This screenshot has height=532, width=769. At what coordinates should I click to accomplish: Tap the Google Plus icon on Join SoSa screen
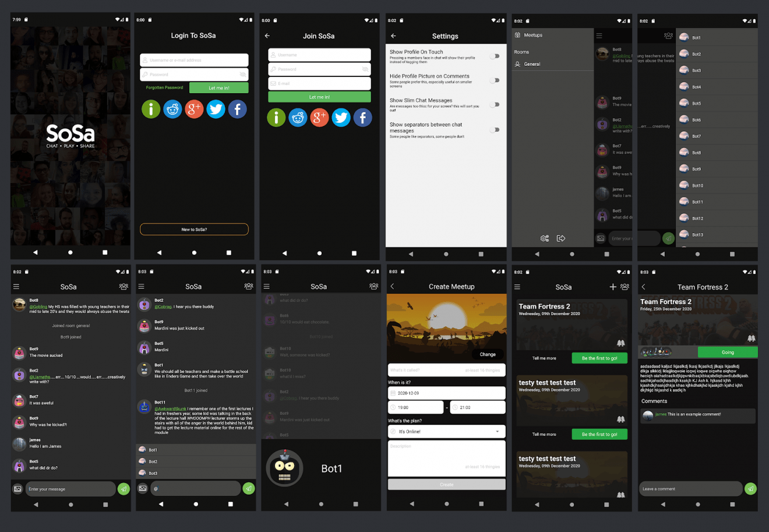[x=319, y=118]
